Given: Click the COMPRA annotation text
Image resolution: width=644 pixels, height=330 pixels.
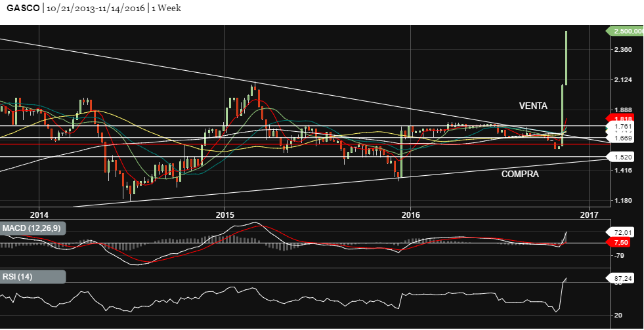Looking at the screenshot, I should point(520,175).
